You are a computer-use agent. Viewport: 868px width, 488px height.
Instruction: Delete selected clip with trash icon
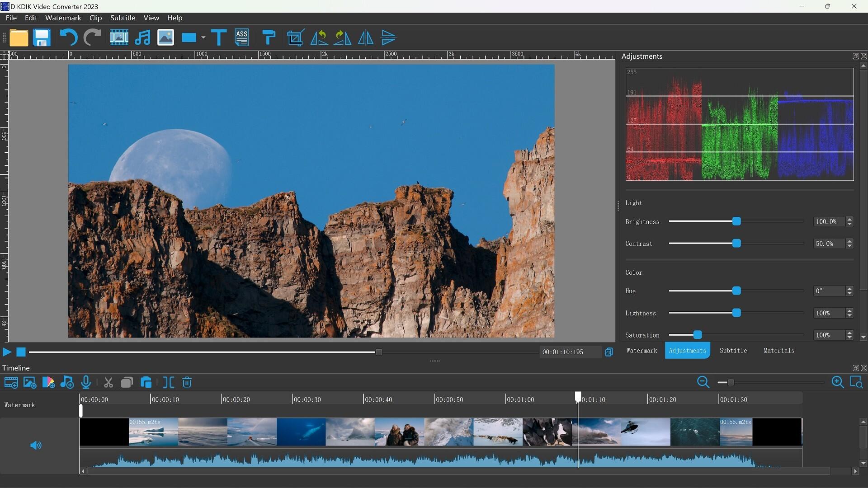pos(187,382)
